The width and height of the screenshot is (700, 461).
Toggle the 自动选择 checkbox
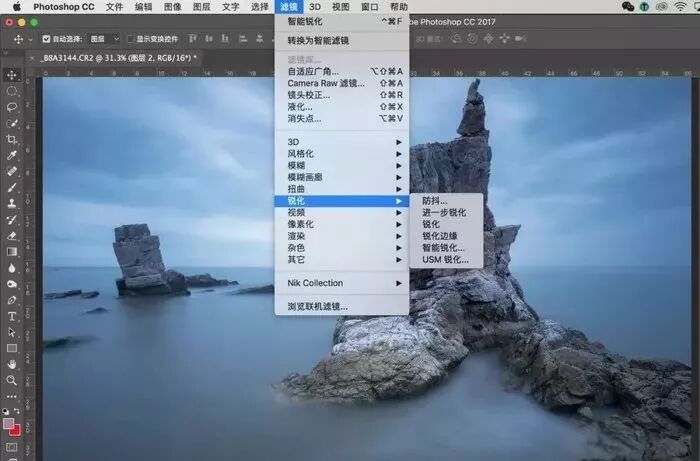pos(46,39)
